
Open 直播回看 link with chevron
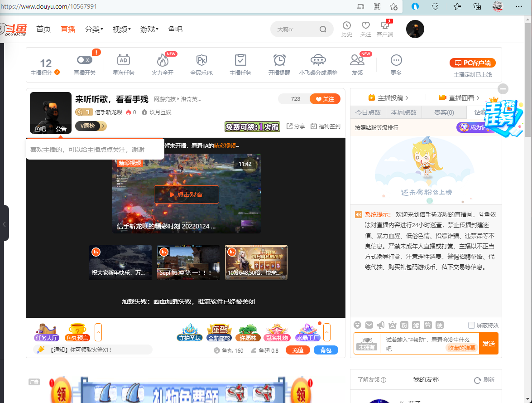pos(460,98)
